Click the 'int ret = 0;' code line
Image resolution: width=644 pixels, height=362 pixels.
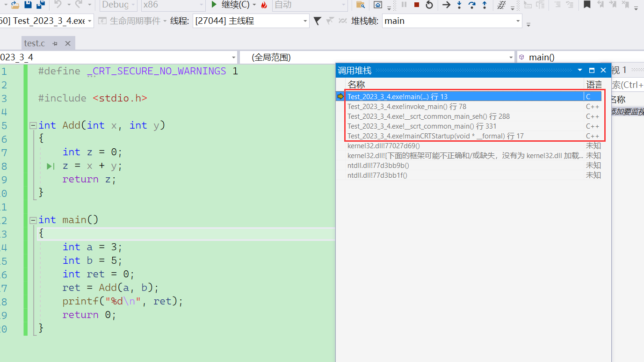[x=99, y=274]
